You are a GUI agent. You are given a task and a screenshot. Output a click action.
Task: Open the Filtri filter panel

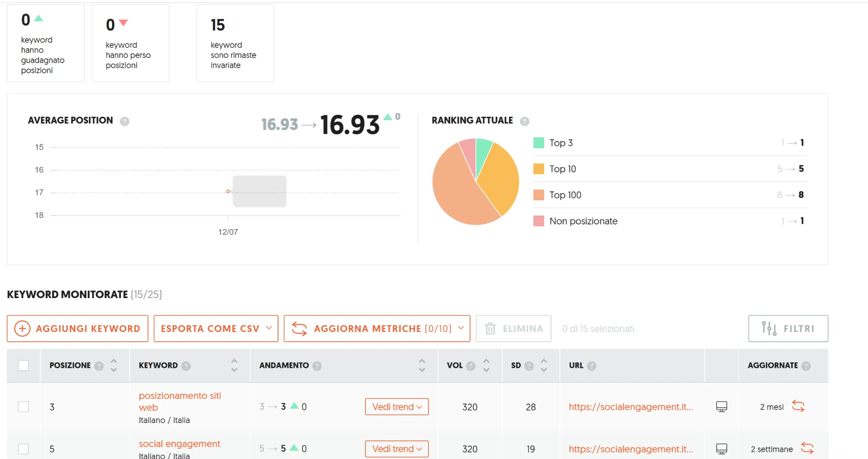click(x=788, y=329)
